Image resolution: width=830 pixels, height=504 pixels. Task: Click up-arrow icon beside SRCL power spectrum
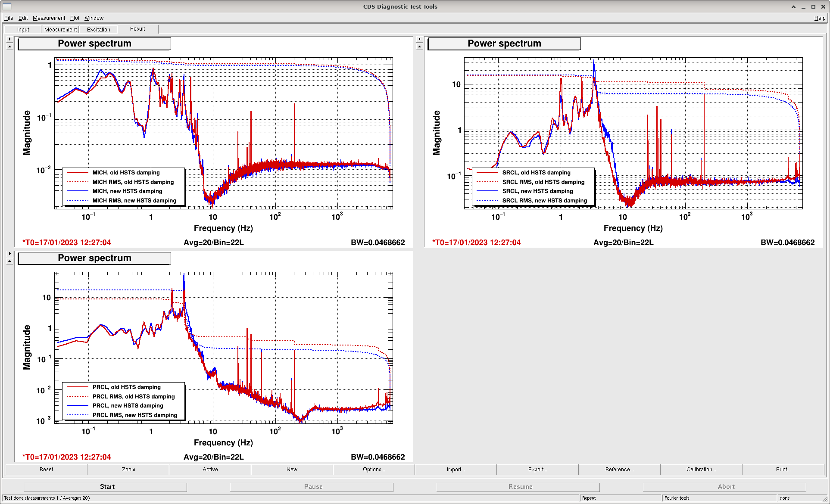pos(419,47)
